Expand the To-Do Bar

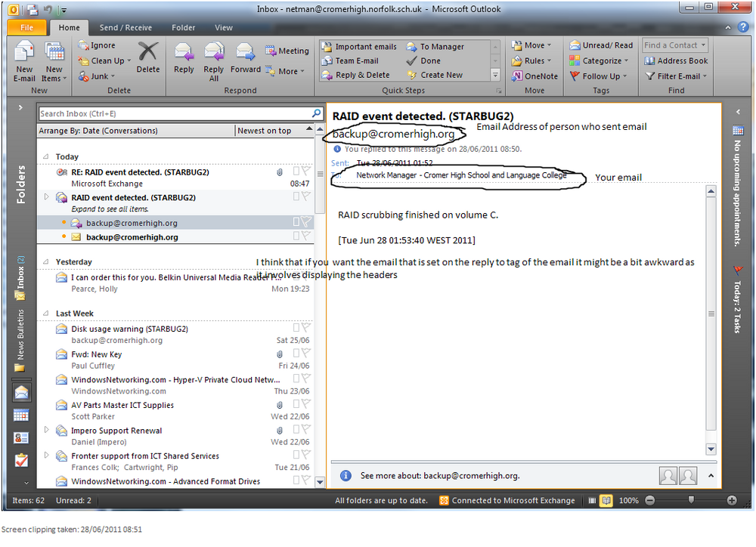coord(738,112)
